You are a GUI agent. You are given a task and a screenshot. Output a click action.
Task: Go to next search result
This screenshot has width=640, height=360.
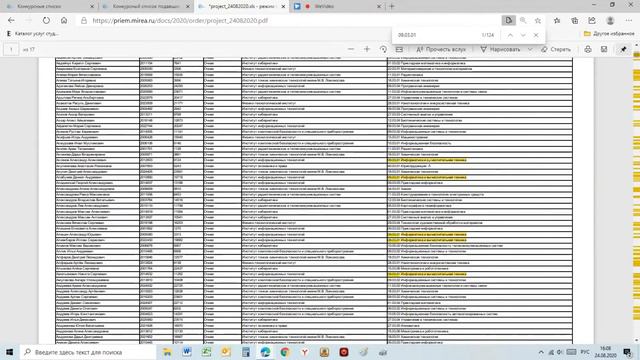523,35
